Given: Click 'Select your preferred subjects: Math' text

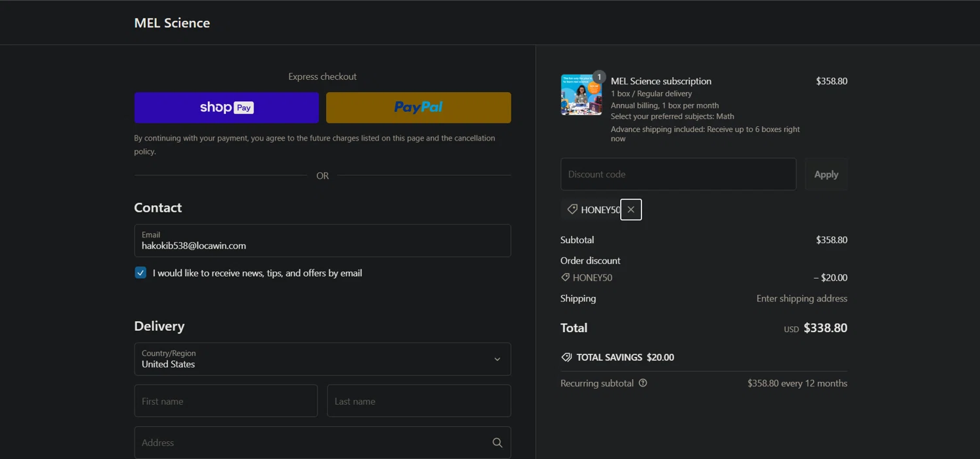Looking at the screenshot, I should pos(672,116).
